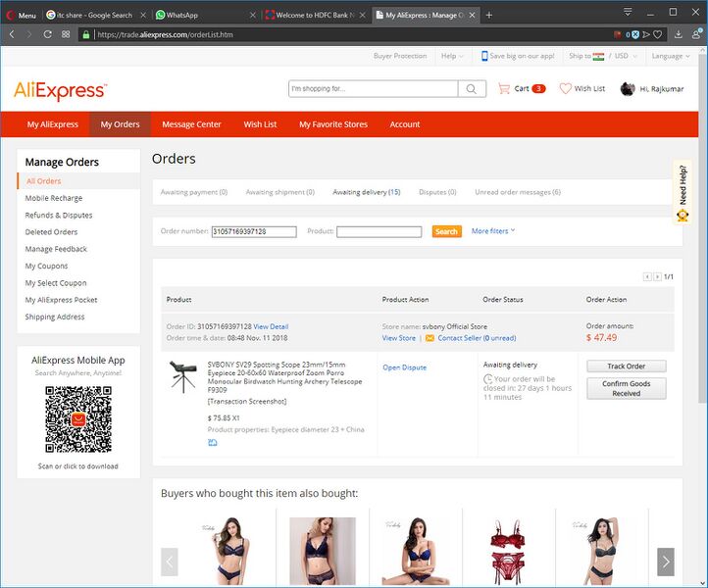Open My AliExpress menu item

52,124
